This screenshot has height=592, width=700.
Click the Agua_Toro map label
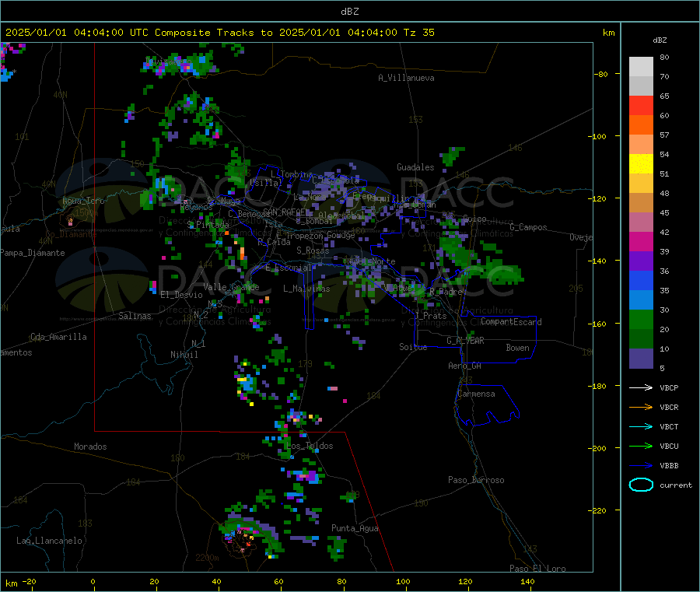83,201
